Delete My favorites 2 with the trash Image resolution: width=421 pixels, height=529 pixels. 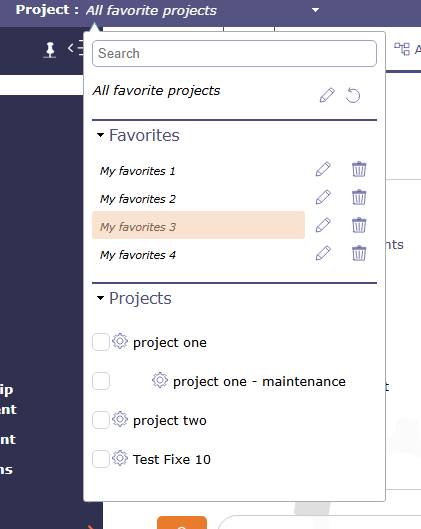click(x=359, y=197)
